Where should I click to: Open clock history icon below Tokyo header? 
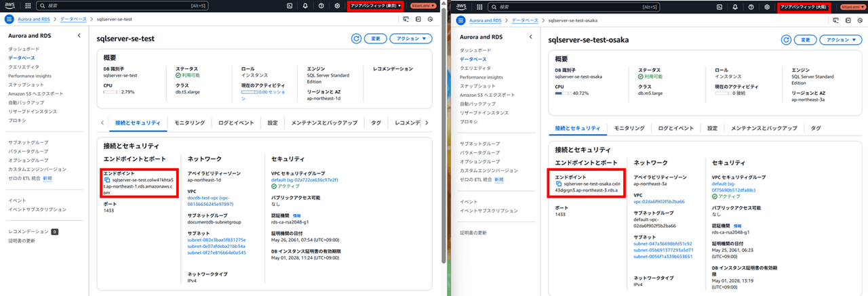(431, 20)
